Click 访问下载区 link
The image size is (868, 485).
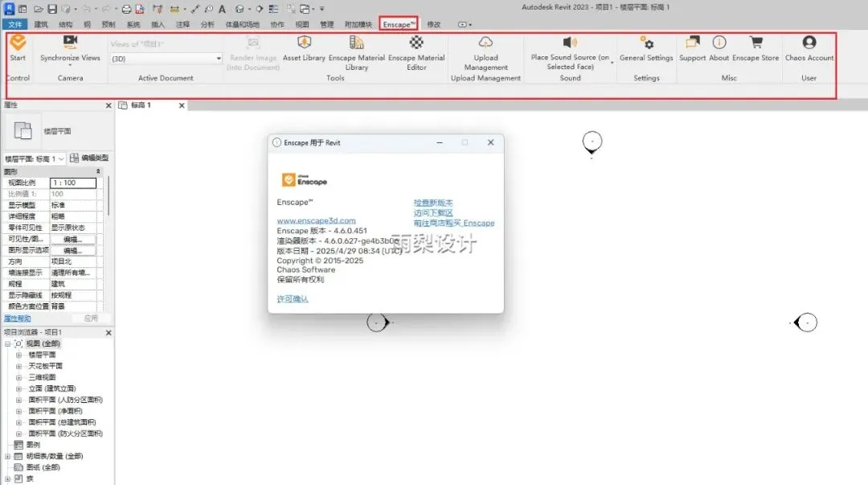pos(433,213)
